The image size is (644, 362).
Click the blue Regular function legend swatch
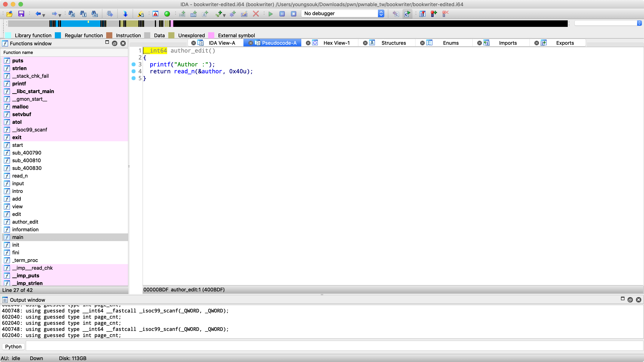tap(58, 35)
